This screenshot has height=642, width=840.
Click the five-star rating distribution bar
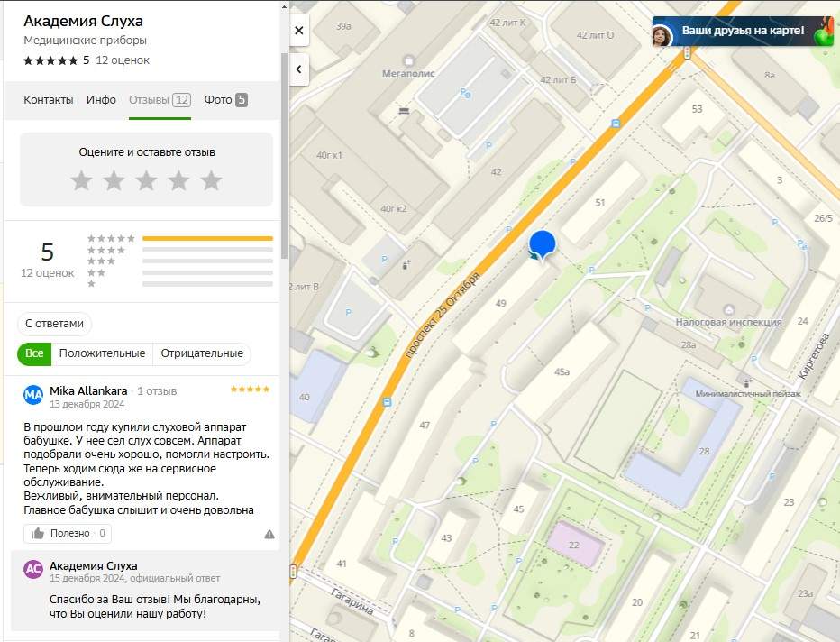(207, 239)
